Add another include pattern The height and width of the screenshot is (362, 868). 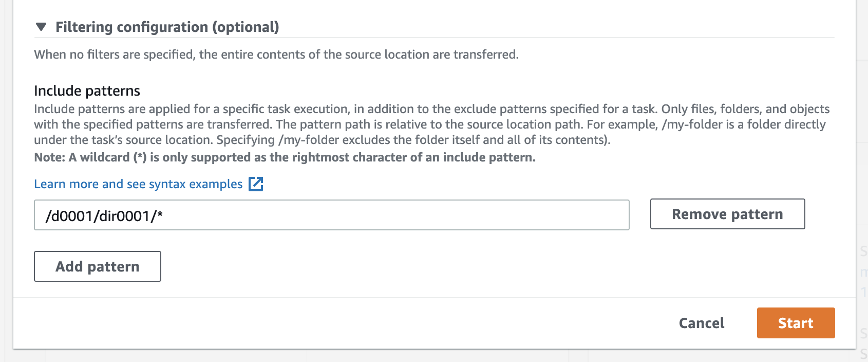click(98, 266)
